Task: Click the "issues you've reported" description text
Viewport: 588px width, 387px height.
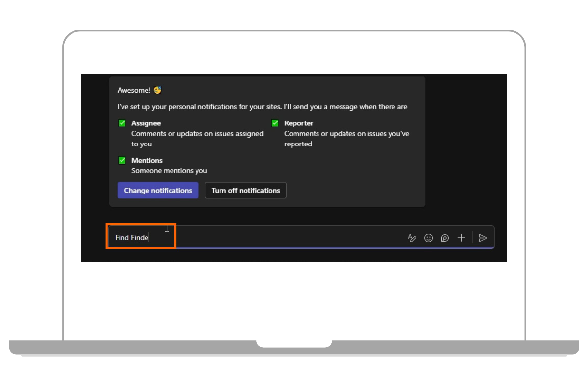Action: coord(346,139)
